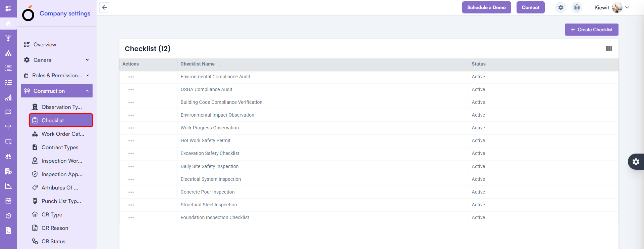Click the hierarchy tree icon in purple rail
The height and width of the screenshot is (249, 644).
click(x=8, y=53)
